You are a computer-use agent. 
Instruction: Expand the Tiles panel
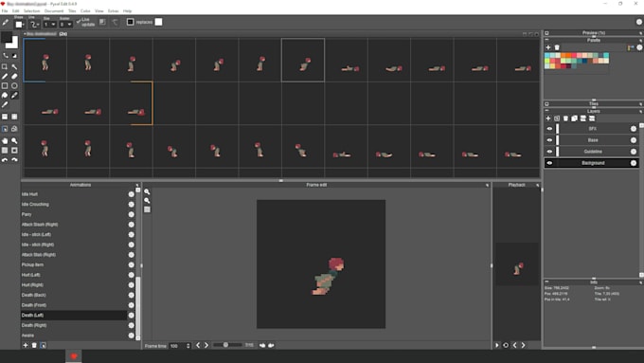pos(546,104)
